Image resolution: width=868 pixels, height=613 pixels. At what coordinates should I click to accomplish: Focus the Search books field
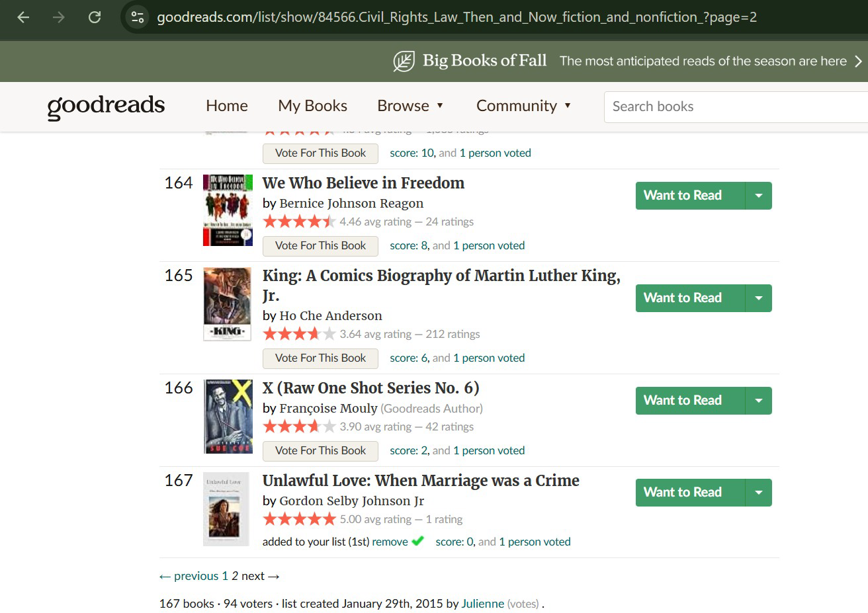click(736, 106)
